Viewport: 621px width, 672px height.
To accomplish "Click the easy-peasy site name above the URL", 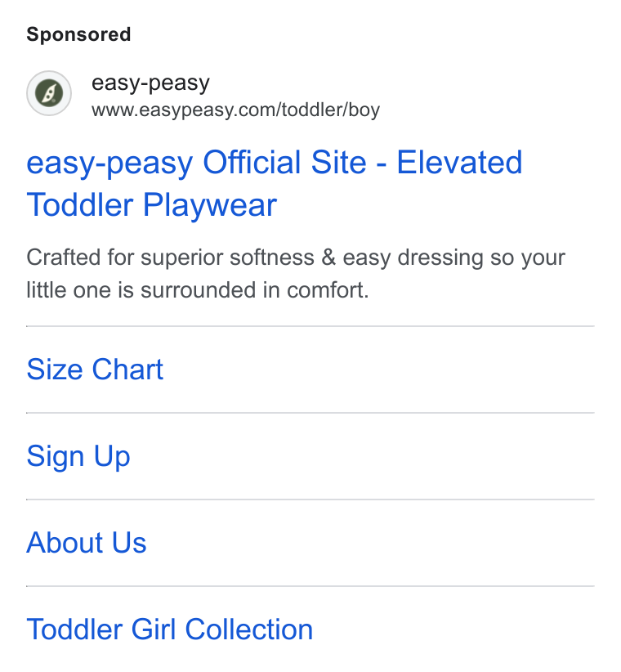I will [x=150, y=83].
